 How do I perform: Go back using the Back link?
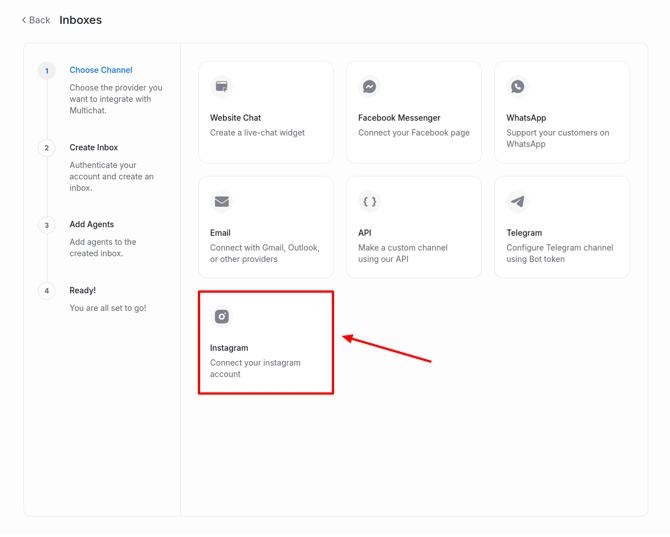pos(39,20)
